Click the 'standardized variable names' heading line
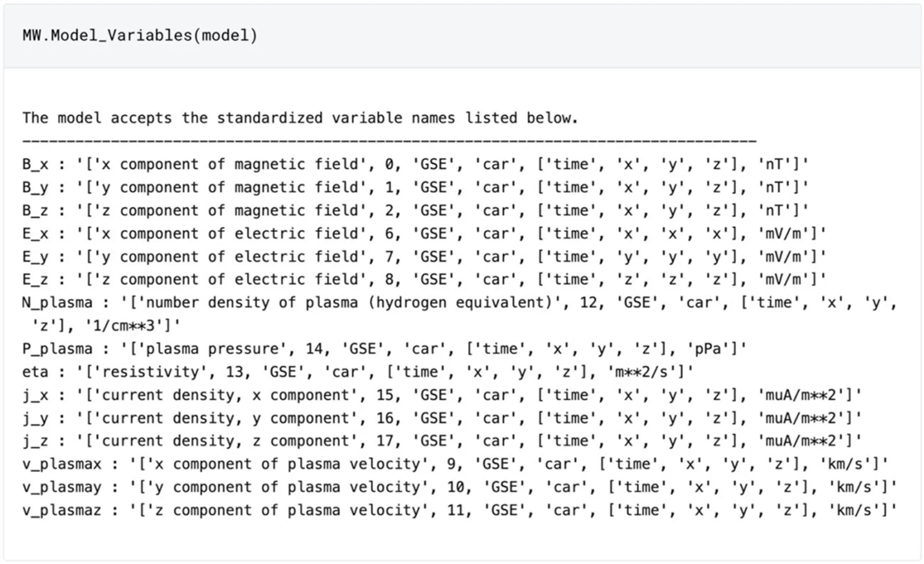Image resolution: width=924 pixels, height=564 pixels. [300, 118]
